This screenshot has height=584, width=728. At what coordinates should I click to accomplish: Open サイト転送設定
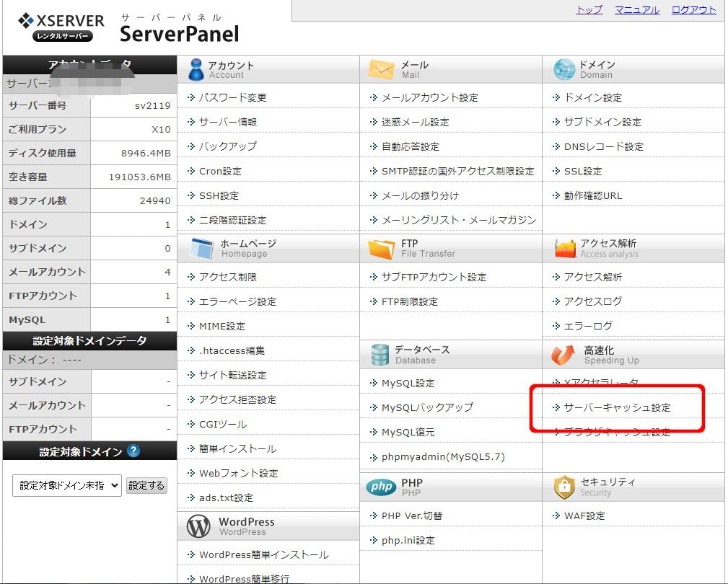(232, 375)
